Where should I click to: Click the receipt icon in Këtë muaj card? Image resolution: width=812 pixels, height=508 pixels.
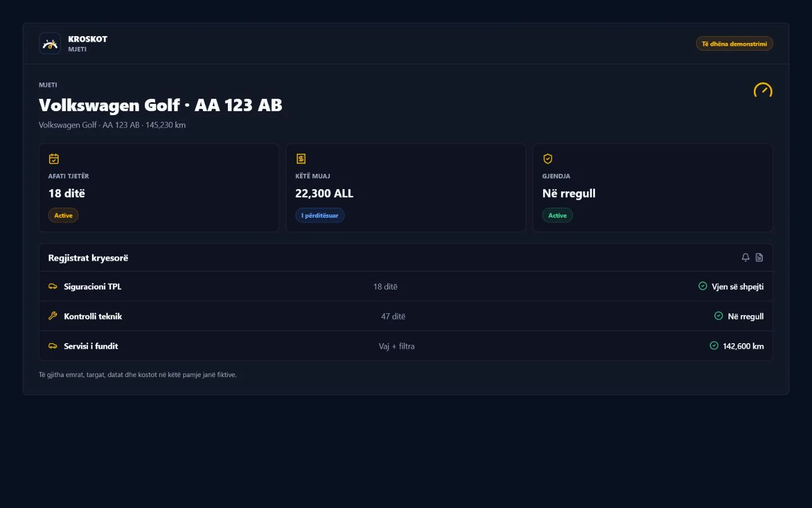tap(301, 159)
